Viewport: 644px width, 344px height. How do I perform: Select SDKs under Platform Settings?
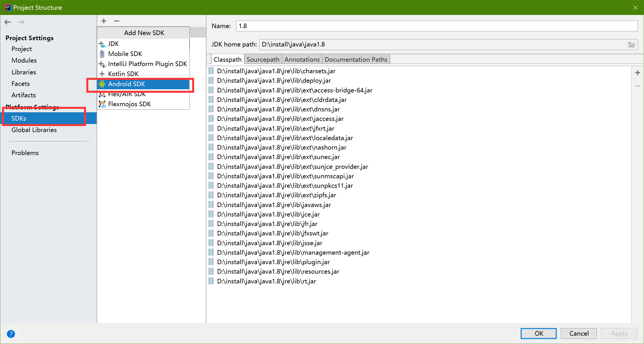49,118
